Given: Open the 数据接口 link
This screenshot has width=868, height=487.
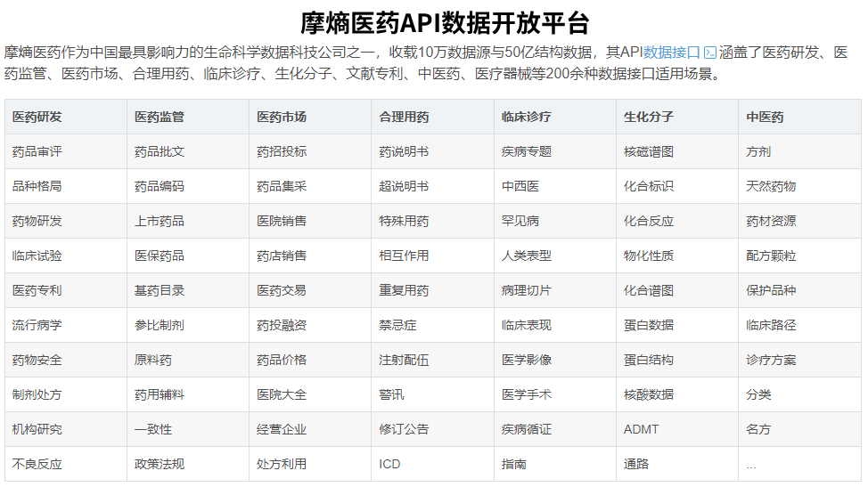Looking at the screenshot, I should [671, 53].
